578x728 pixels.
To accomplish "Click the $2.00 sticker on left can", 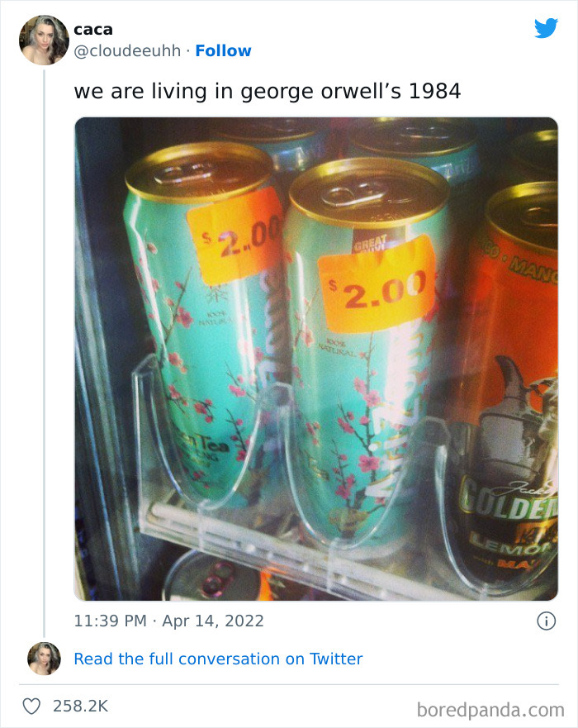I will pos(235,237).
